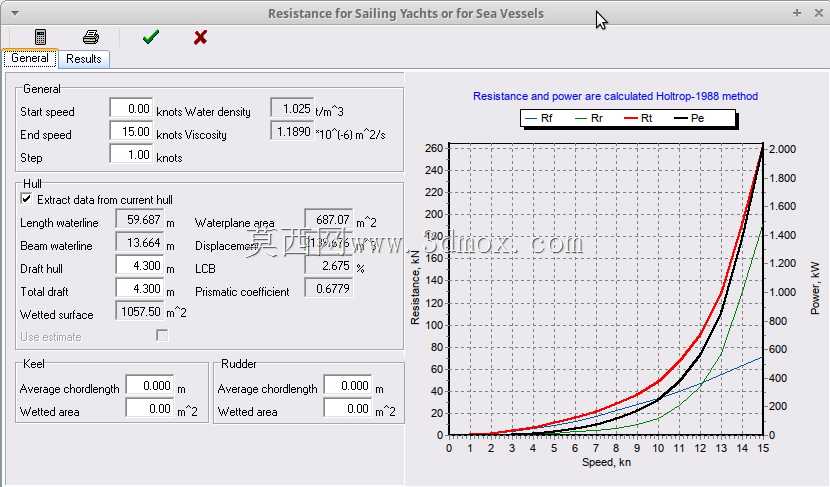
Task: Click the Displacement value field
Action: pyautogui.click(x=329, y=242)
